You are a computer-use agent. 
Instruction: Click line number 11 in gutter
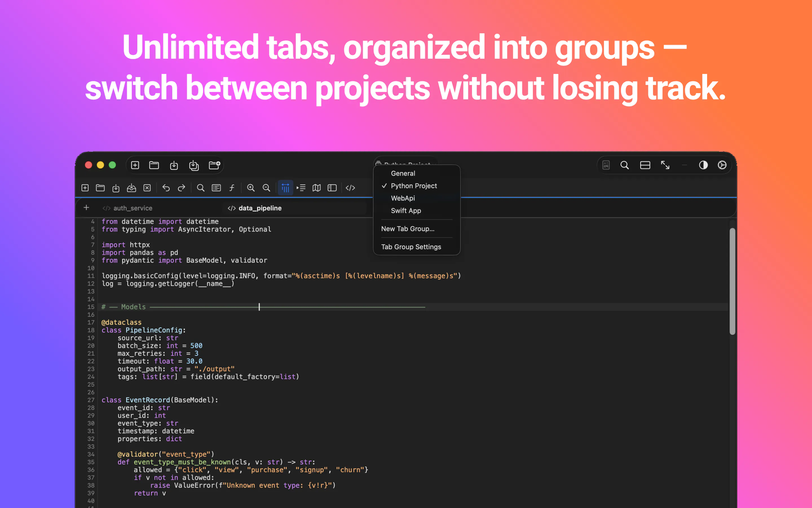click(x=91, y=276)
